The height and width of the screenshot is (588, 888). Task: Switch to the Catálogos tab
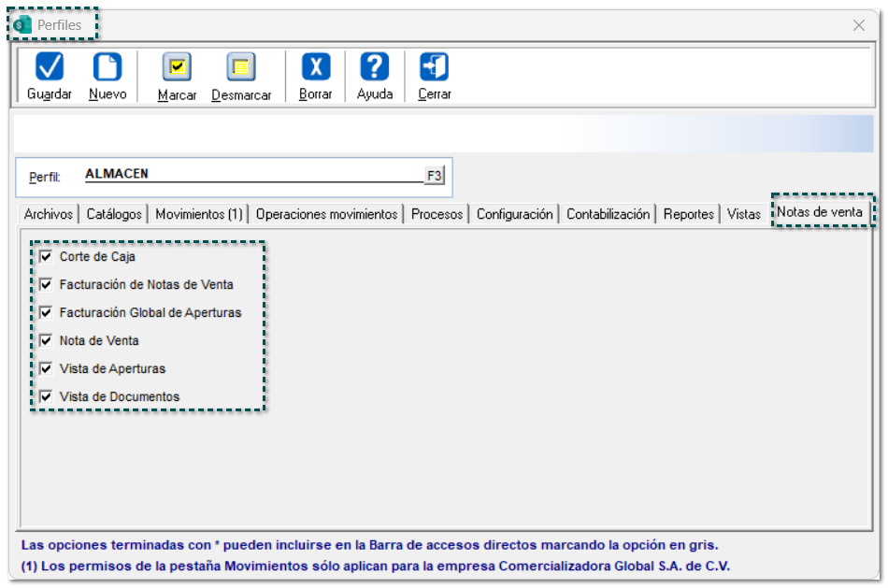click(114, 214)
